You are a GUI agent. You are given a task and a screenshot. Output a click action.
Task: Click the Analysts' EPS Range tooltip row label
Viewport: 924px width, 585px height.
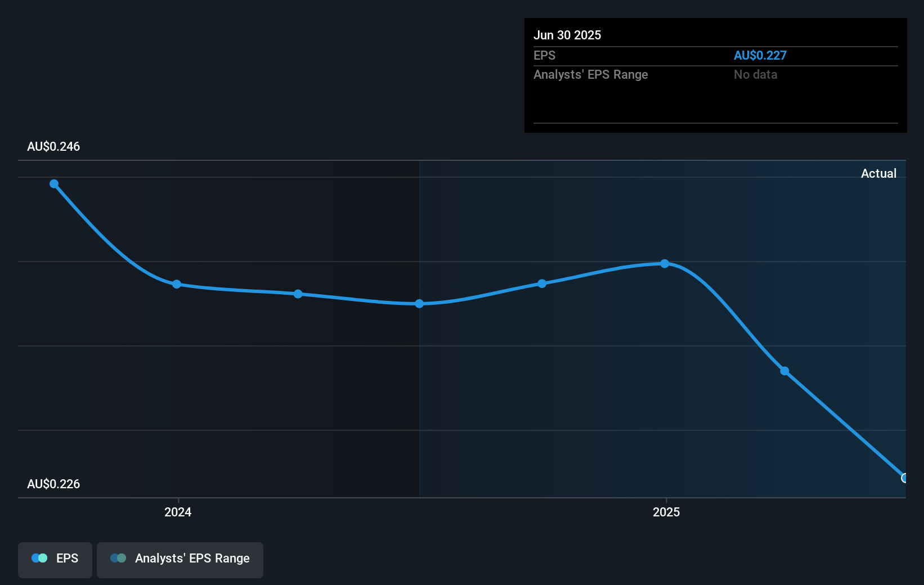tap(591, 75)
